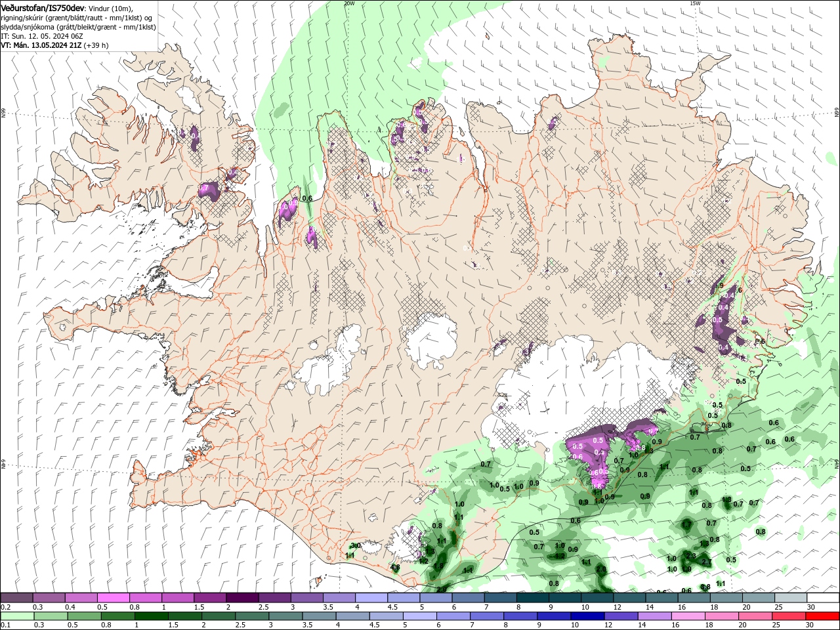Click the bright pink 0.5 snow legend swatch

114,598
